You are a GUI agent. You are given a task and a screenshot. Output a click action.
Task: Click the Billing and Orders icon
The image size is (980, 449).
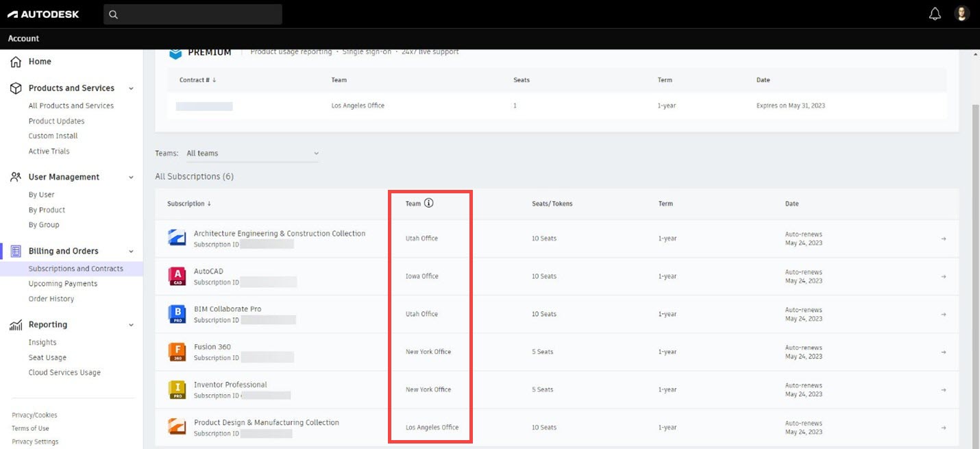16,251
